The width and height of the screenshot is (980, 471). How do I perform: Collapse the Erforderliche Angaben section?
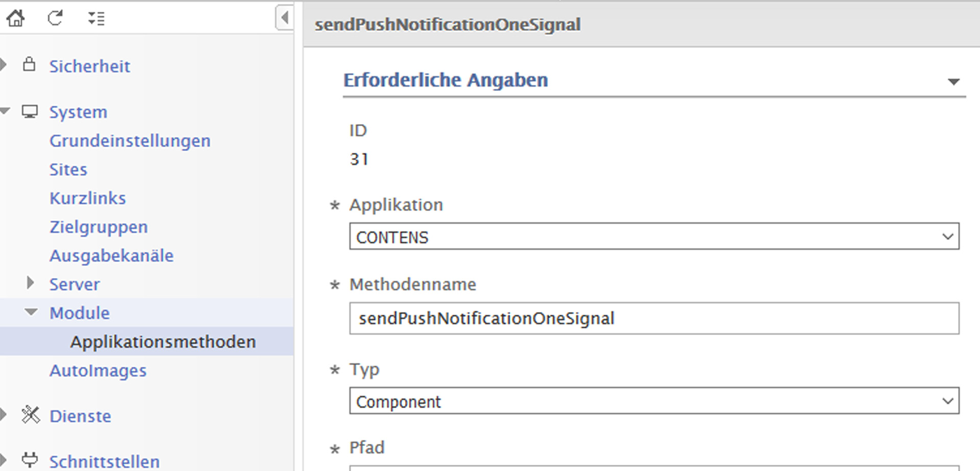point(953,82)
